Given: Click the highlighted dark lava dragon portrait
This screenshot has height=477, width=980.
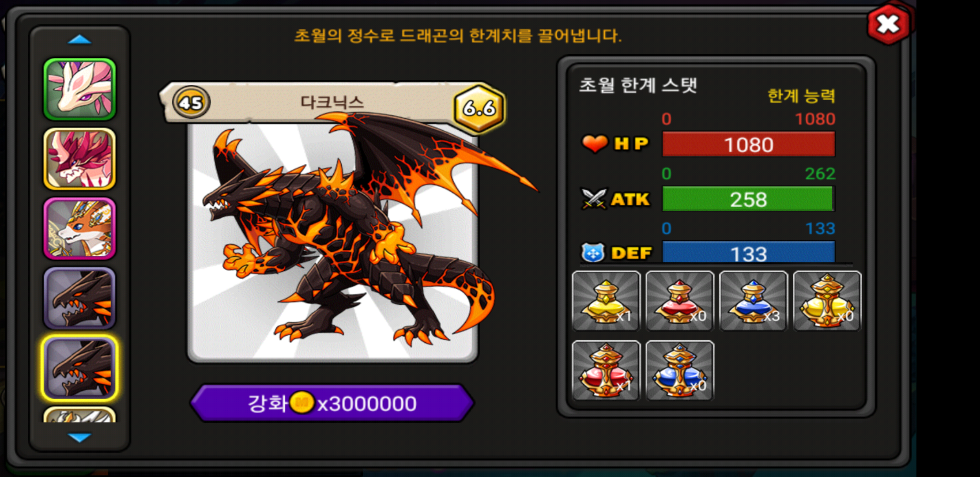Looking at the screenshot, I should pyautogui.click(x=79, y=368).
